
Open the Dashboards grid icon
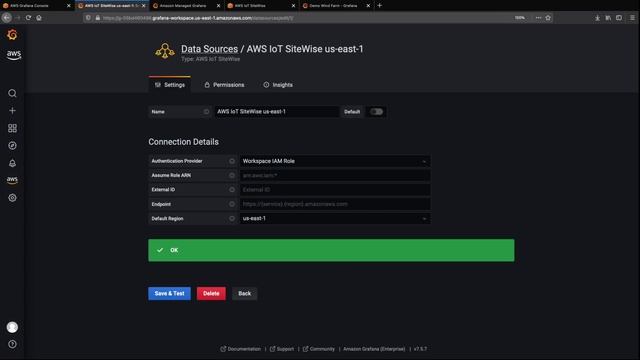pos(12,128)
